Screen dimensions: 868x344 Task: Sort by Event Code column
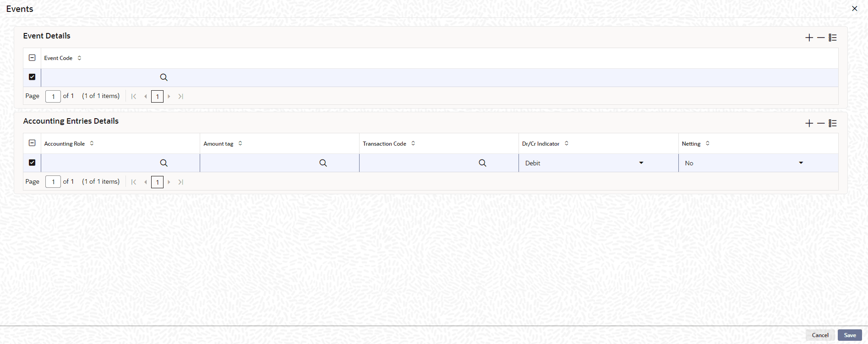pos(79,58)
